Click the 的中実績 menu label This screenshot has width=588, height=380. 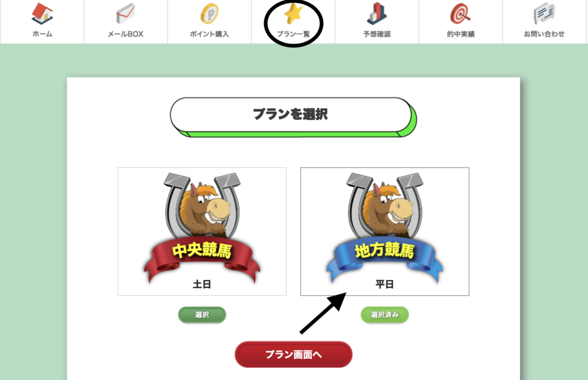[461, 34]
